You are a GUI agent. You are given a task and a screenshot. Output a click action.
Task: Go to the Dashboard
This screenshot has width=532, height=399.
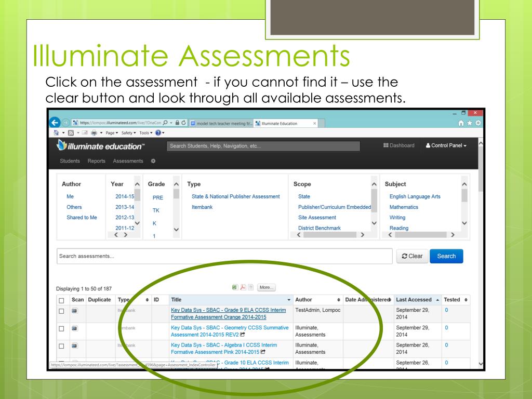click(398, 145)
